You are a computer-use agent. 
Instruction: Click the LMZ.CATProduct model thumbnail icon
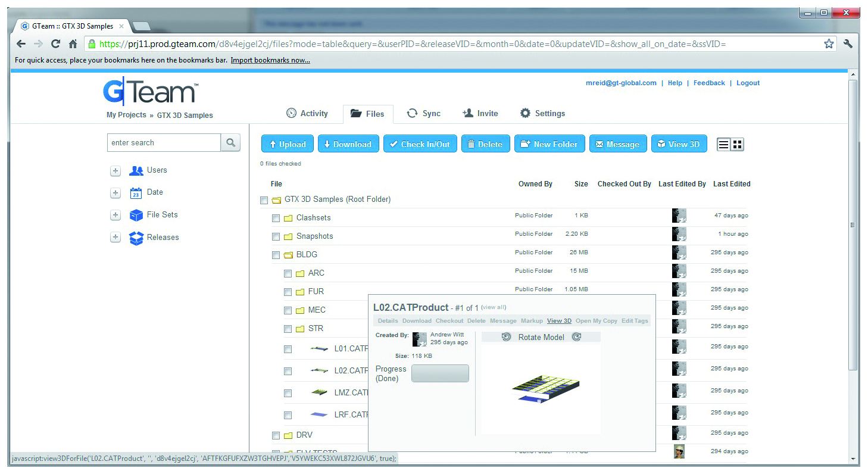[x=319, y=392]
